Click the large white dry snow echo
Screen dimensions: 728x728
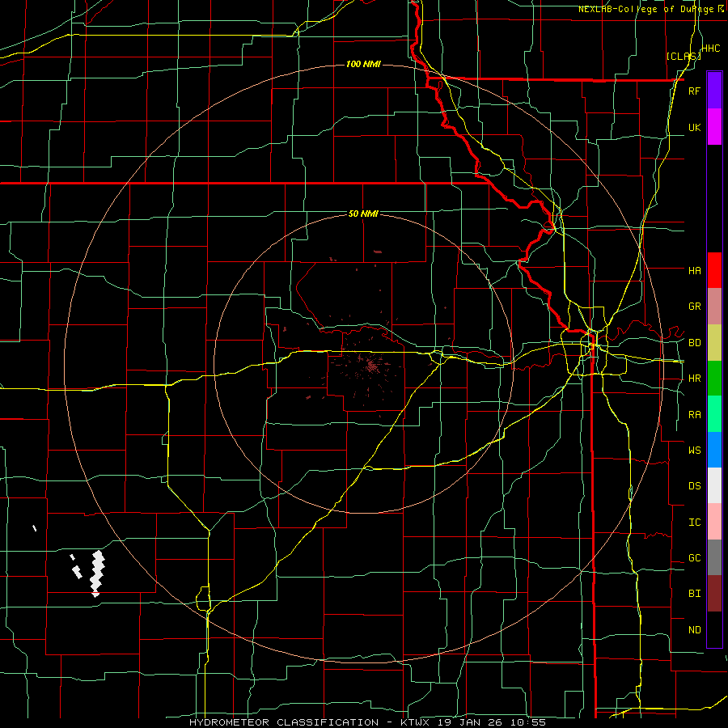pos(97,574)
